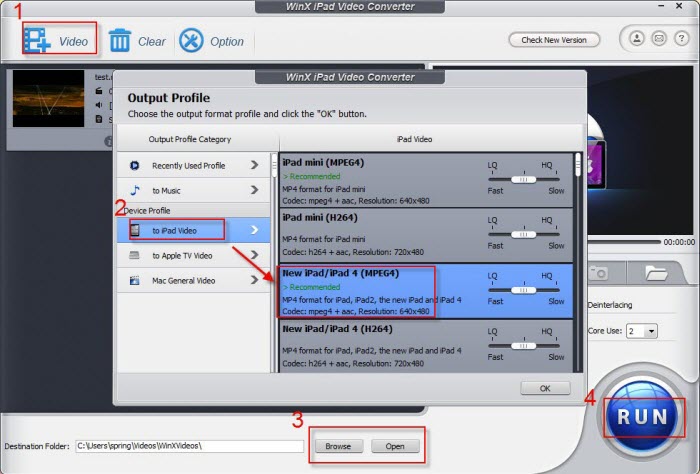Click the user account icon
This screenshot has height=474, width=700.
(637, 39)
